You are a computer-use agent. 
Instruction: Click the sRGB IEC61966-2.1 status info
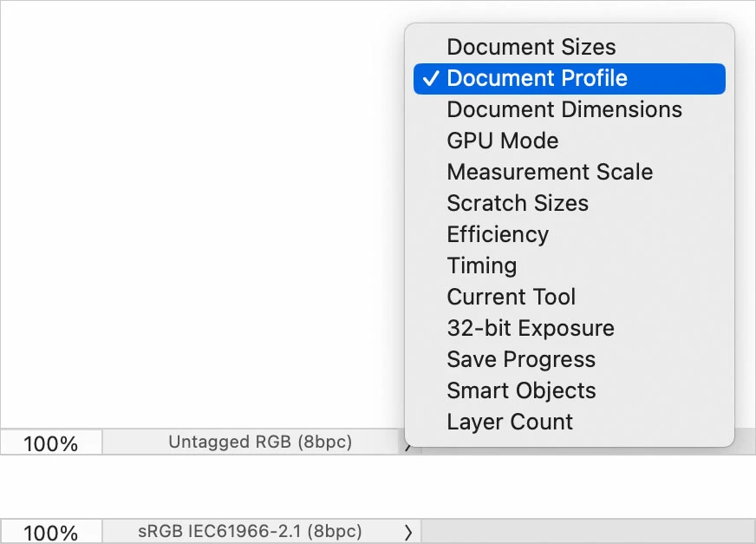coord(250,531)
